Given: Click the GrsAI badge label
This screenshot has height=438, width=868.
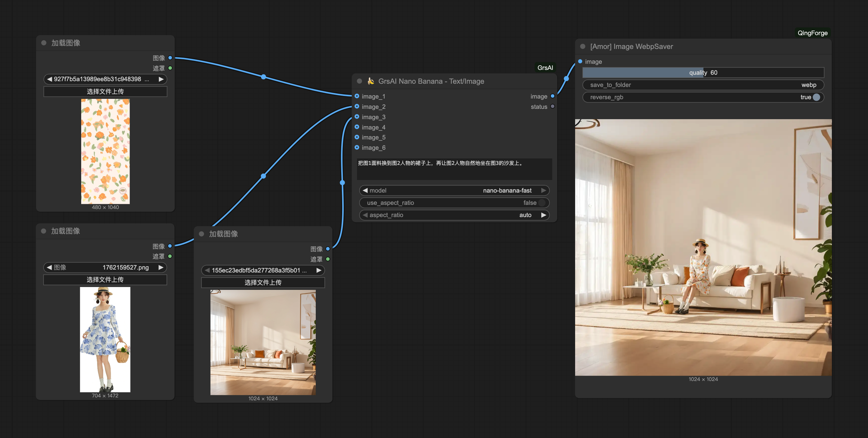Looking at the screenshot, I should [x=545, y=68].
